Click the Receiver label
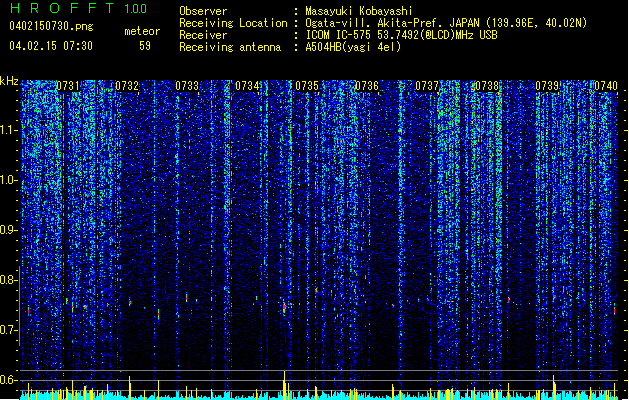 [x=203, y=35]
